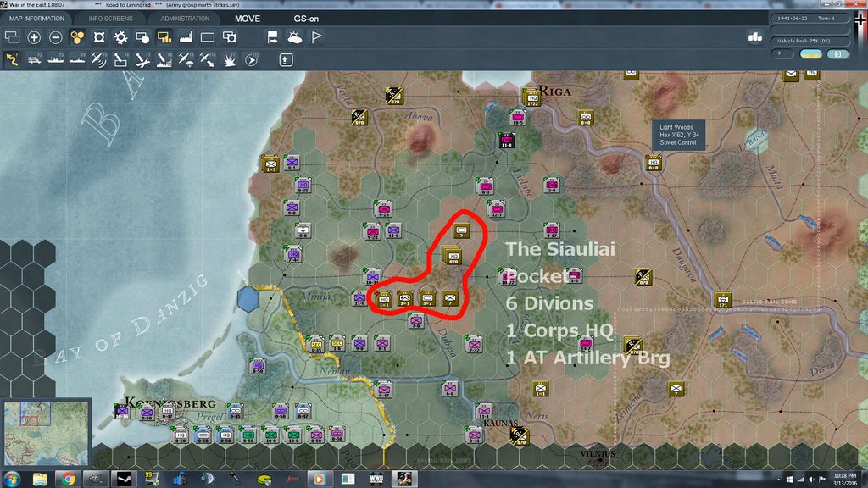The height and width of the screenshot is (488, 868).
Task: Click the factory icon
Action: click(186, 37)
